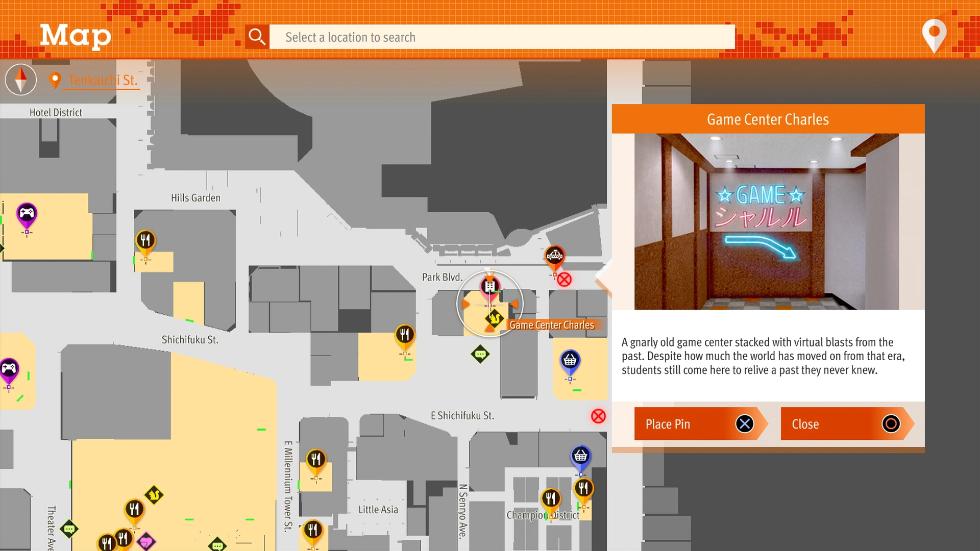Click the yellow squirrel marker near Theater Ave
This screenshot has height=551, width=980.
click(154, 494)
